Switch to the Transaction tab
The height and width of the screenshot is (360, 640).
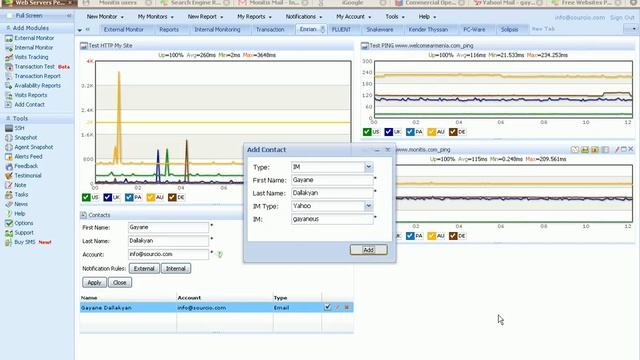click(270, 29)
